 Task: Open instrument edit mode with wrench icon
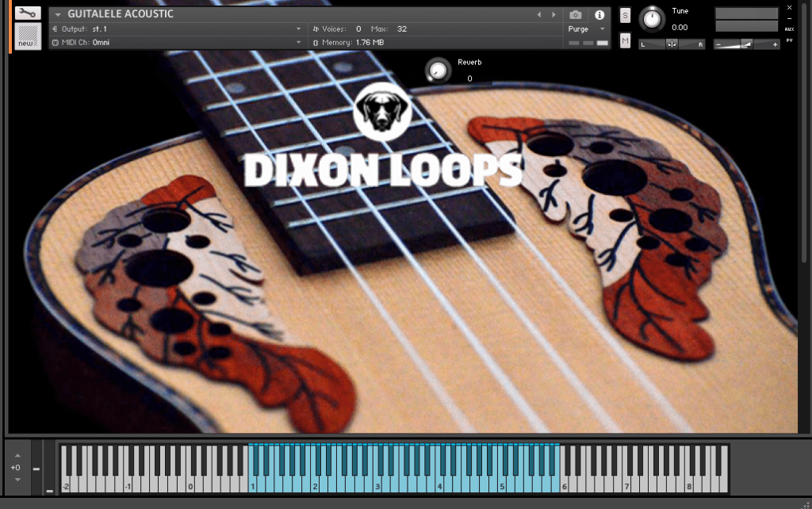(27, 13)
